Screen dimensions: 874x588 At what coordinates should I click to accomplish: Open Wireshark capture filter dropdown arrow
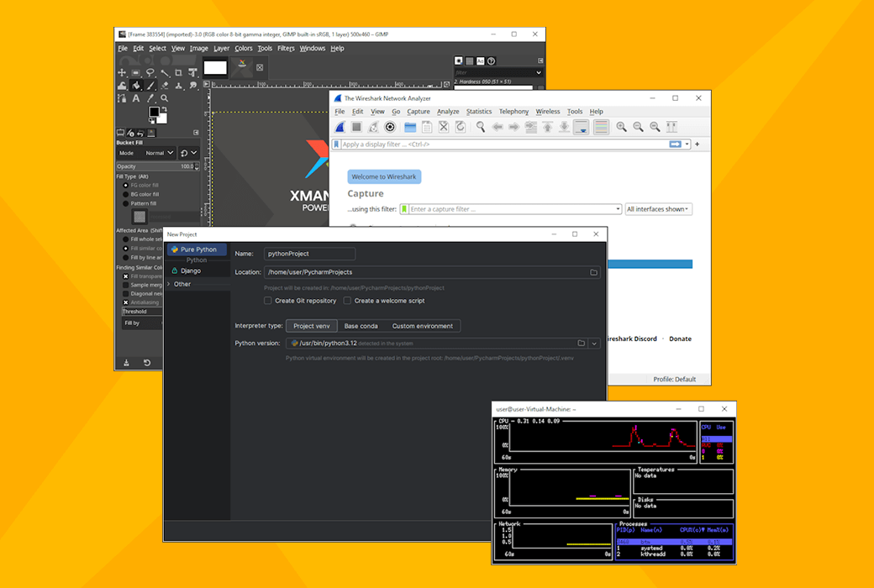pos(618,209)
